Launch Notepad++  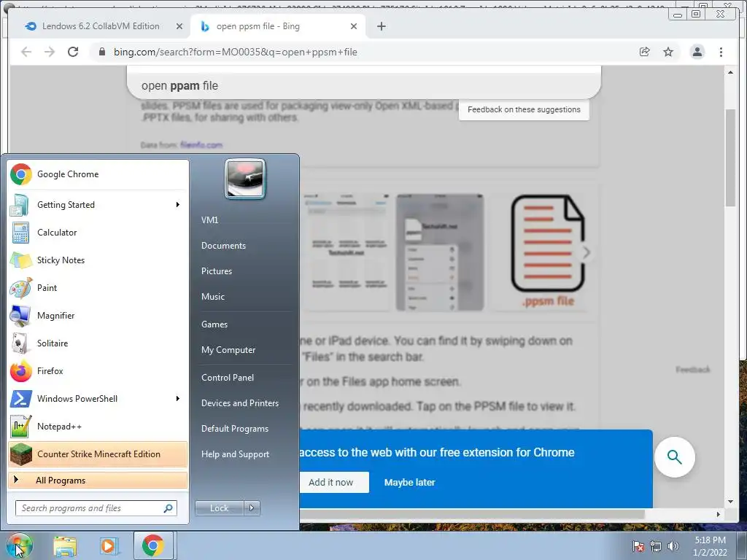(x=98, y=426)
